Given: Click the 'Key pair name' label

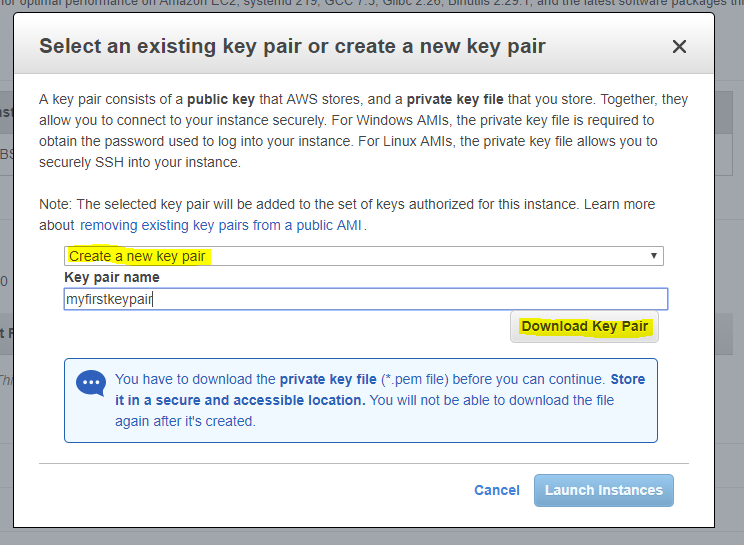Looking at the screenshot, I should (112, 277).
